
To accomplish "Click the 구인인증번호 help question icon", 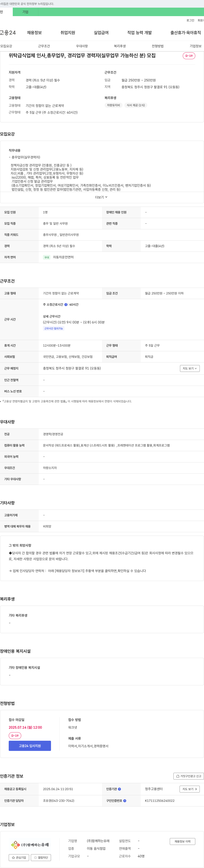I will [125, 801].
